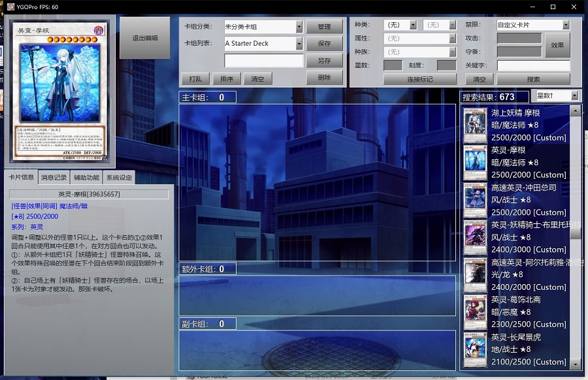The width and height of the screenshot is (588, 380).
Task: Click the large 英灵-摩根 card preview image
Action: pos(59,91)
